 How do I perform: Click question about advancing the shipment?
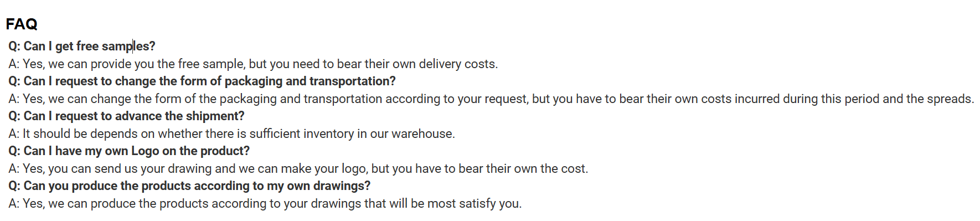(x=126, y=116)
